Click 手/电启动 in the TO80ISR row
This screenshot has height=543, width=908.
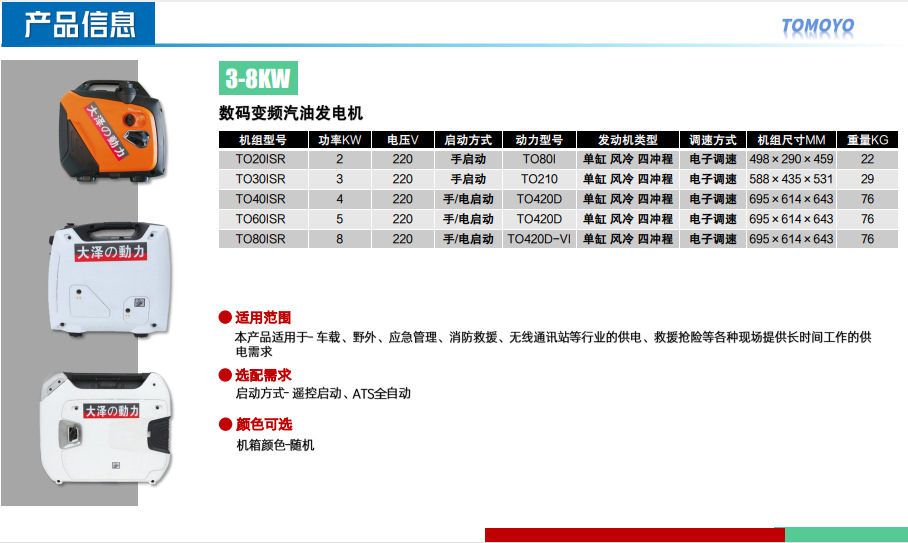pyautogui.click(x=468, y=239)
